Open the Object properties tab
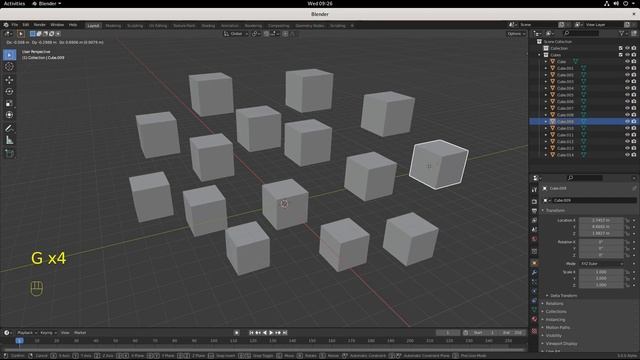Image resolution: width=640 pixels, height=360 pixels. (x=534, y=263)
